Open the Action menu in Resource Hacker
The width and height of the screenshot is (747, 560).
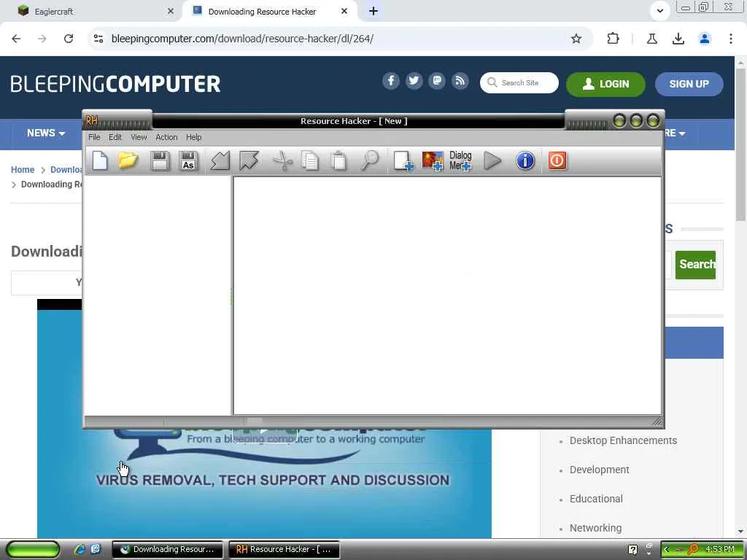[166, 137]
